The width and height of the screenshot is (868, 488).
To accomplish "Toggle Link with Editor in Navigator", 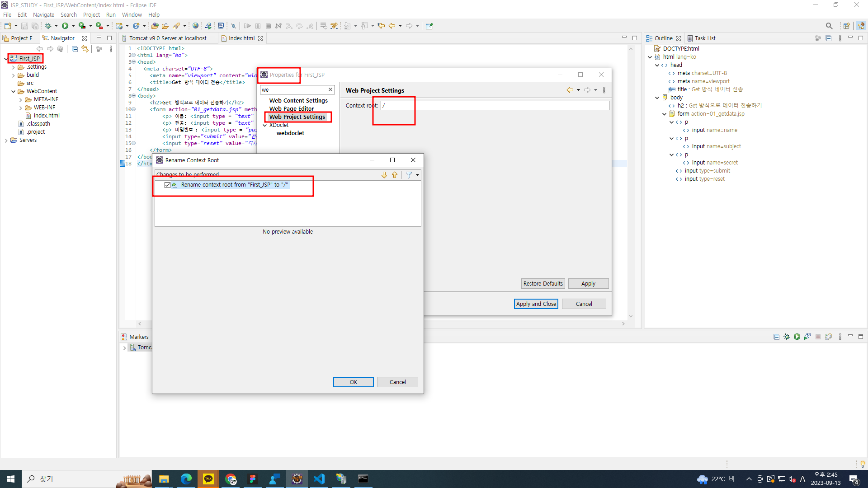I will click(x=85, y=49).
